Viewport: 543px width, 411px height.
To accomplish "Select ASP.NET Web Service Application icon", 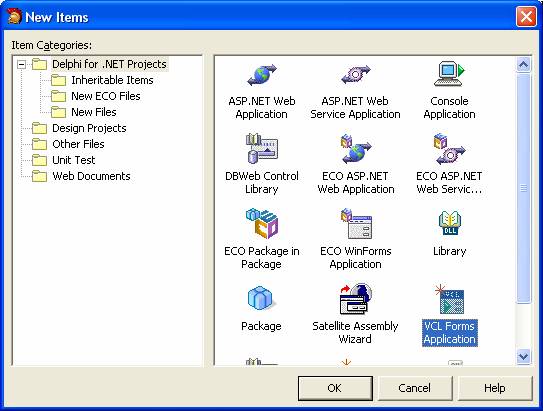I will tap(355, 74).
